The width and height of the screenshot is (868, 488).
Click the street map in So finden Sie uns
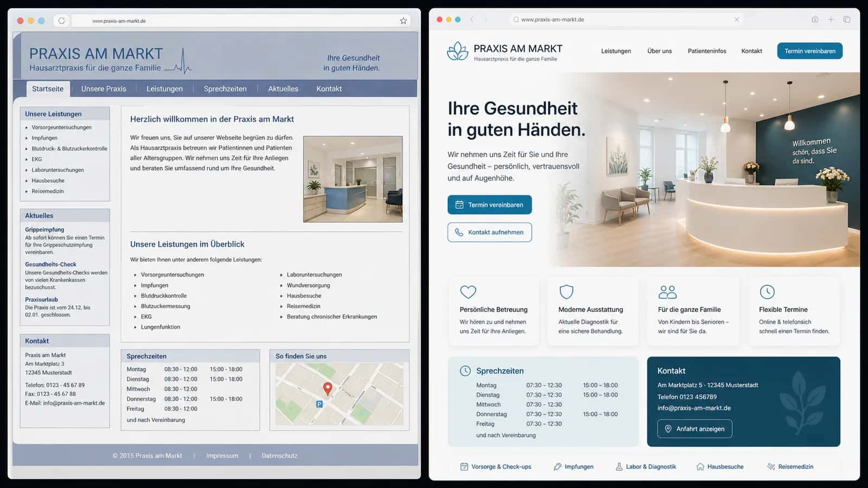(339, 394)
